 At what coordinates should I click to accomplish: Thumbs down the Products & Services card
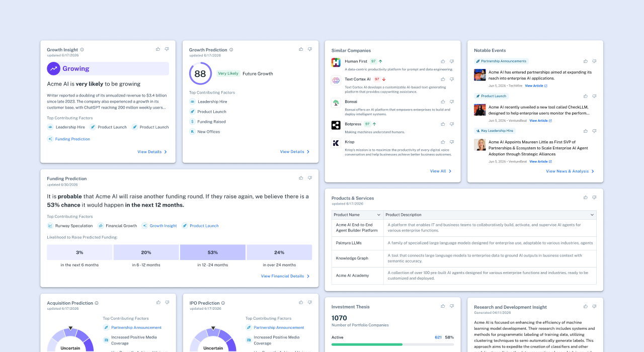click(594, 198)
